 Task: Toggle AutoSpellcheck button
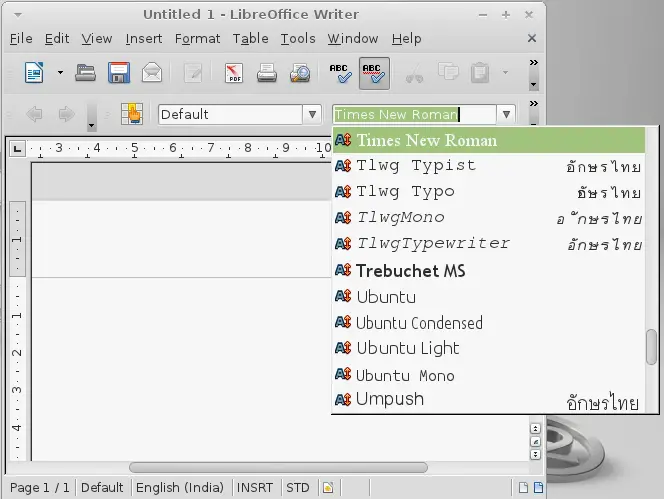pyautogui.click(x=374, y=73)
